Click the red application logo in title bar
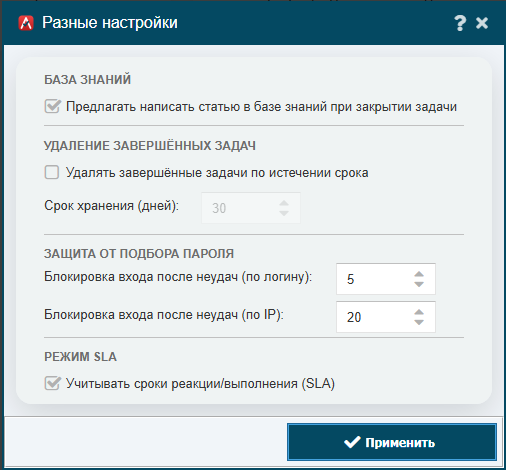Screen dimensions: 506x470 [x=26, y=23]
